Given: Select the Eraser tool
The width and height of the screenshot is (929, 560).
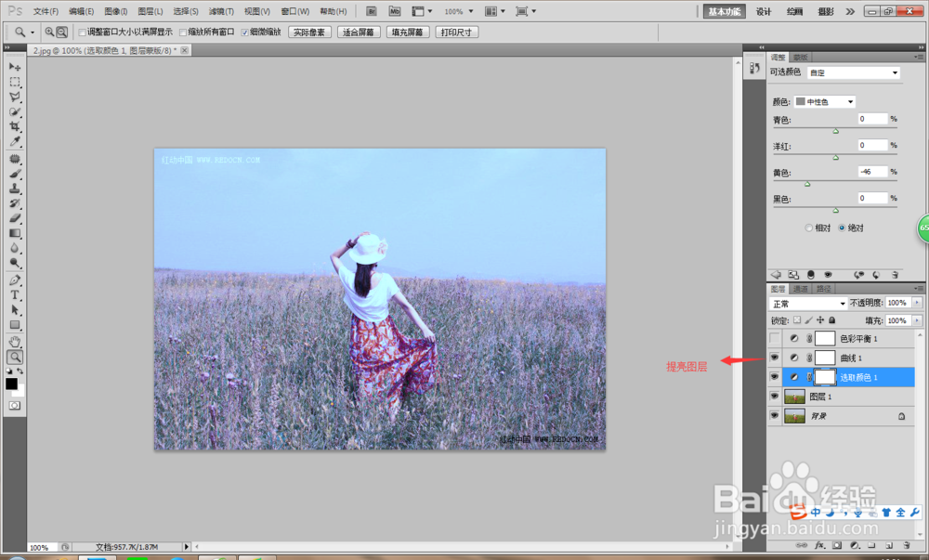Looking at the screenshot, I should [x=15, y=218].
